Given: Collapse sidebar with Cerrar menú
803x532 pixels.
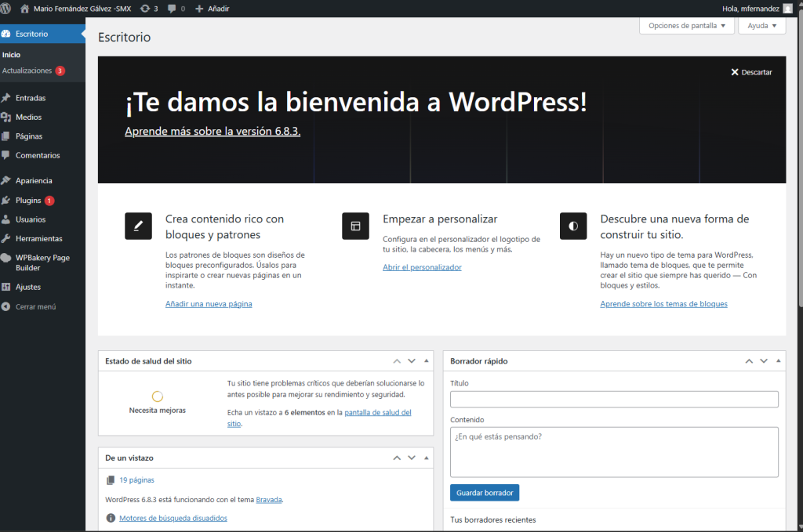Looking at the screenshot, I should [35, 306].
